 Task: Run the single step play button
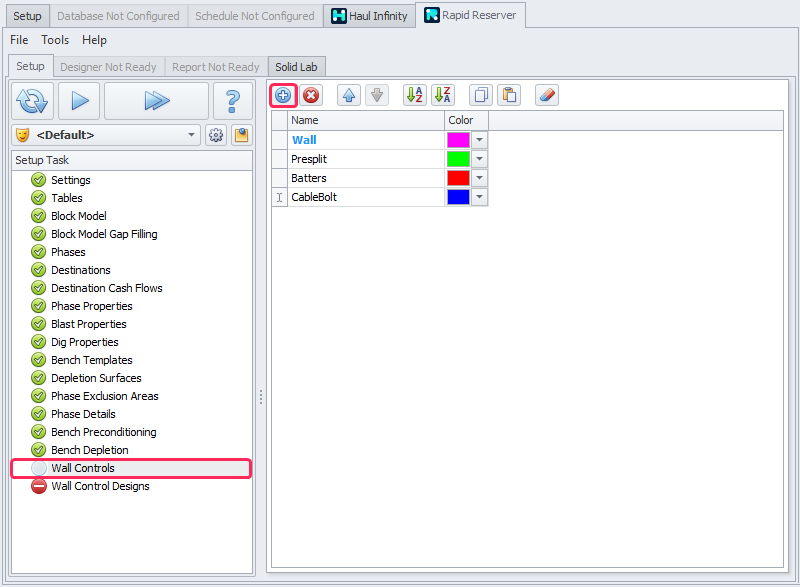coord(79,101)
